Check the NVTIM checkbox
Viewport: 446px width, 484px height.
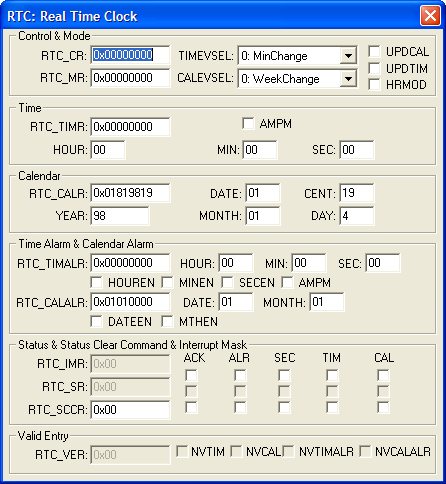coord(182,452)
